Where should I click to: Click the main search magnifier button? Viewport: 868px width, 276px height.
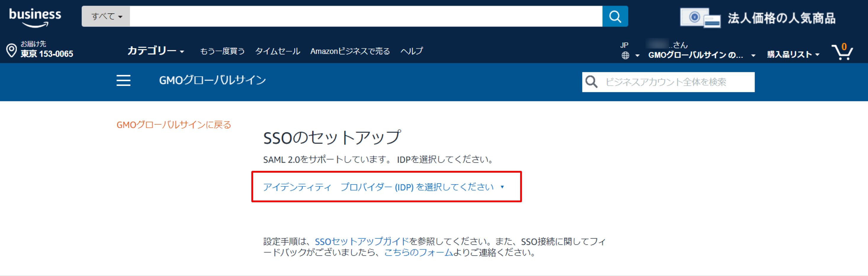(x=615, y=16)
